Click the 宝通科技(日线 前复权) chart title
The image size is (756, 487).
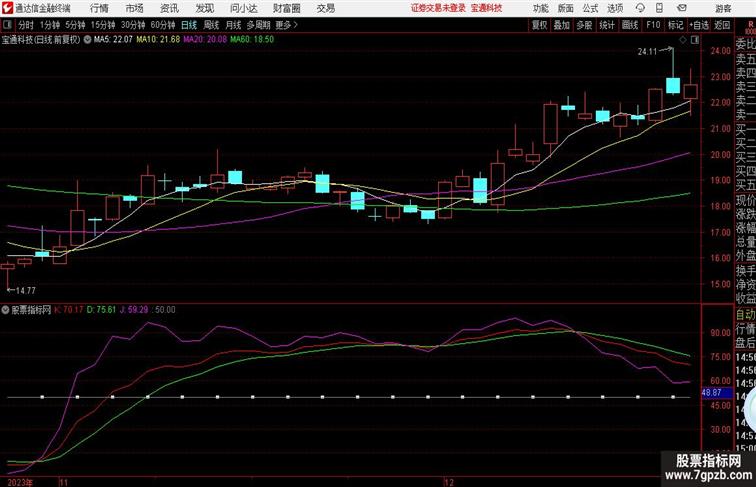click(41, 40)
